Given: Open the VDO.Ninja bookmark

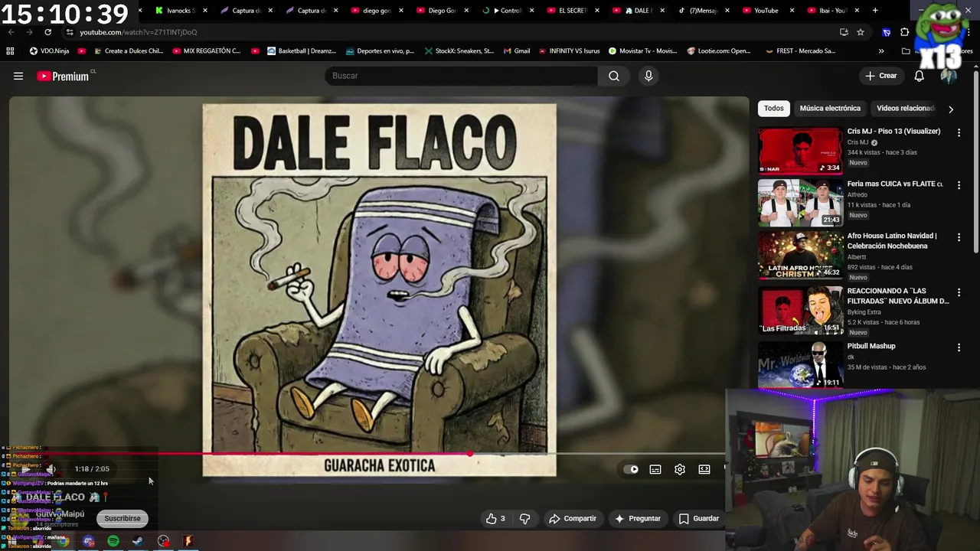Looking at the screenshot, I should [x=49, y=51].
